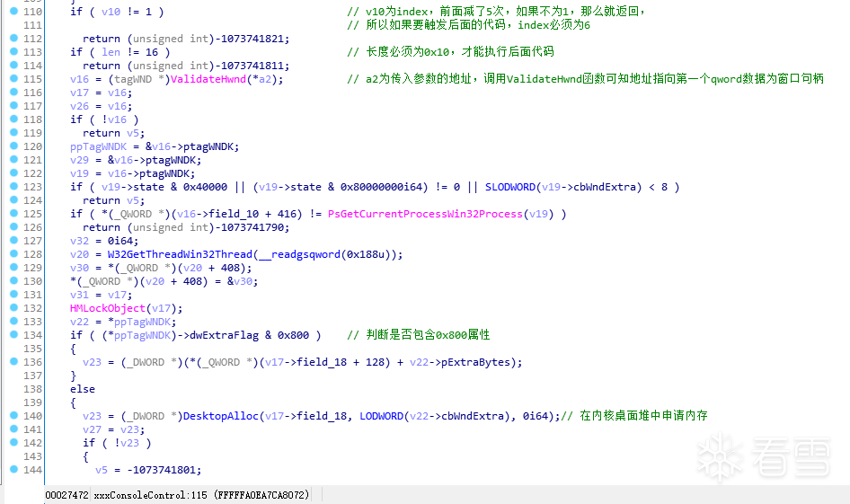Select tagWND type cast on line 115
Screen dimensions: 850x504
click(x=133, y=79)
